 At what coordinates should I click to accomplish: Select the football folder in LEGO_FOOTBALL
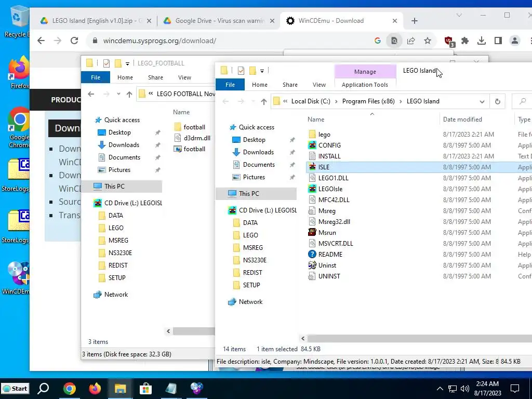194,127
